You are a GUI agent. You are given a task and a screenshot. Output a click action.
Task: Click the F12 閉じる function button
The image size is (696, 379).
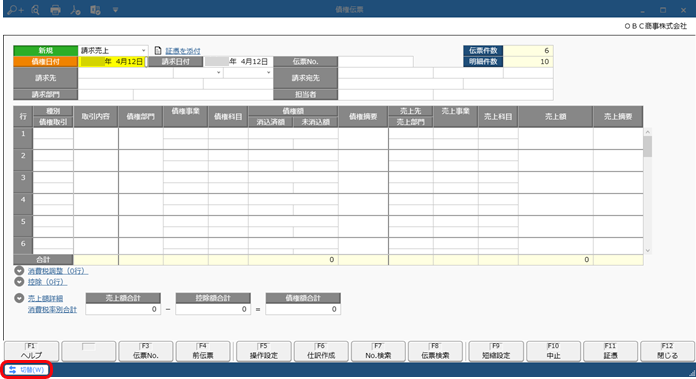point(667,351)
